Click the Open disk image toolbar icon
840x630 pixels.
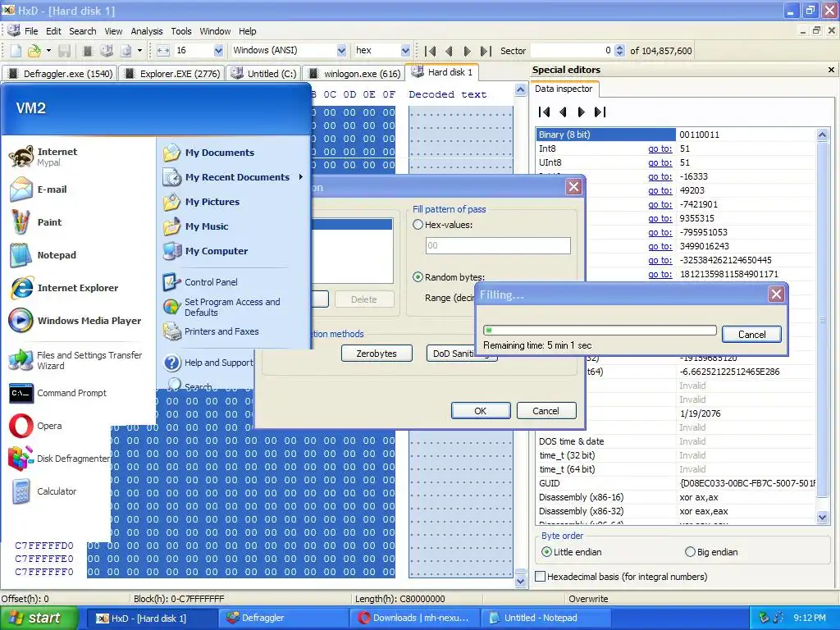click(x=126, y=50)
